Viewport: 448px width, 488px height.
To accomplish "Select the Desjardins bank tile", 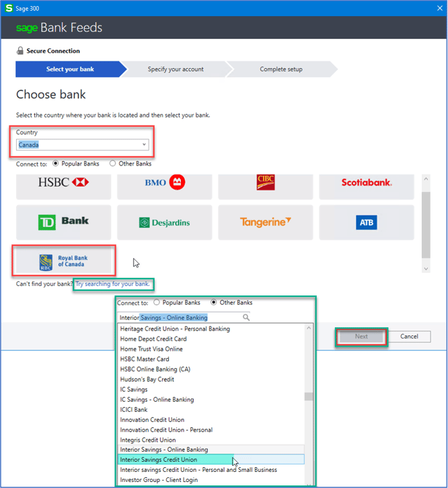I will click(165, 222).
